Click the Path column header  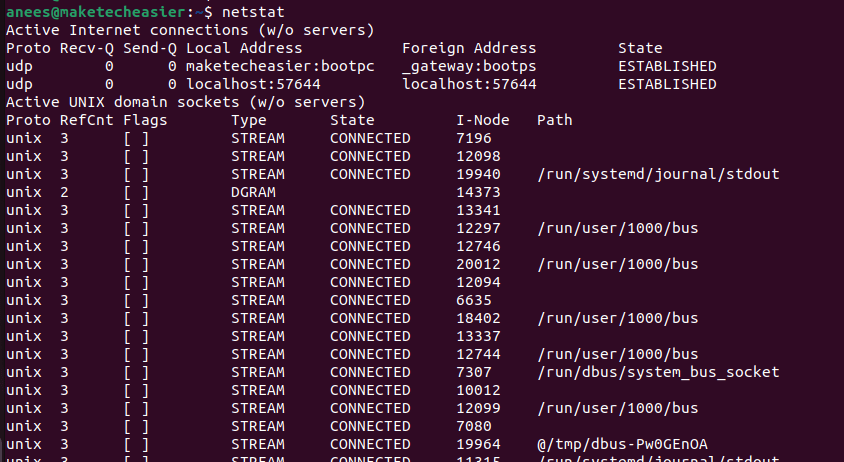point(554,120)
